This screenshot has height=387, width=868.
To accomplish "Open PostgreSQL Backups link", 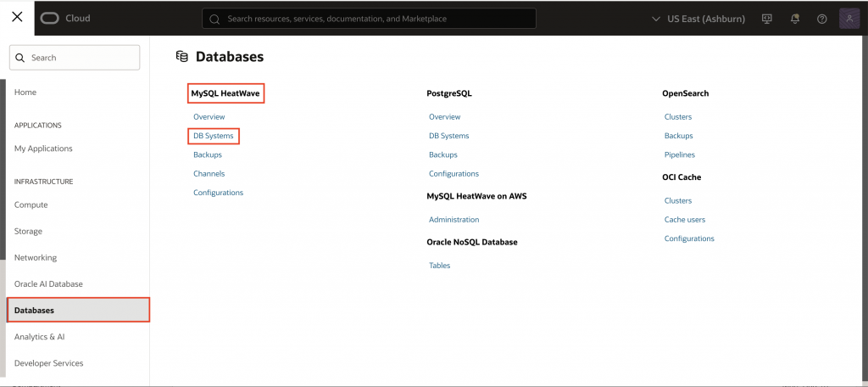I will (x=443, y=154).
